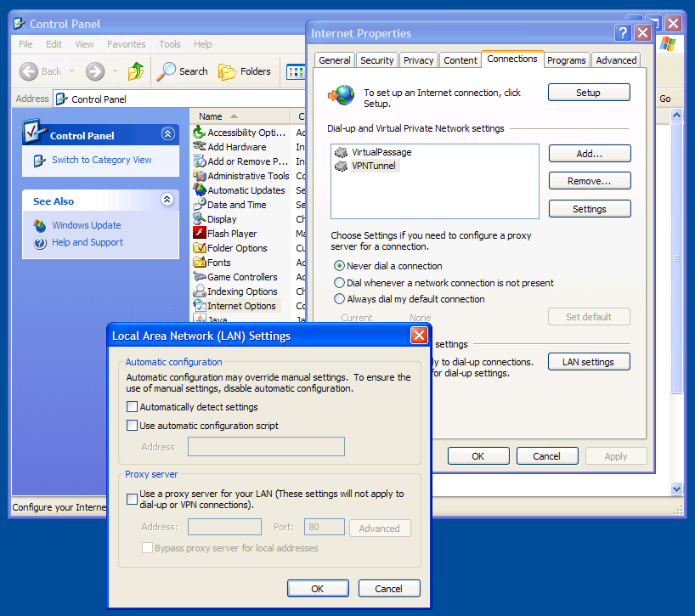The image size is (695, 616).
Task: Select Always dial my default connection
Action: pyautogui.click(x=339, y=299)
